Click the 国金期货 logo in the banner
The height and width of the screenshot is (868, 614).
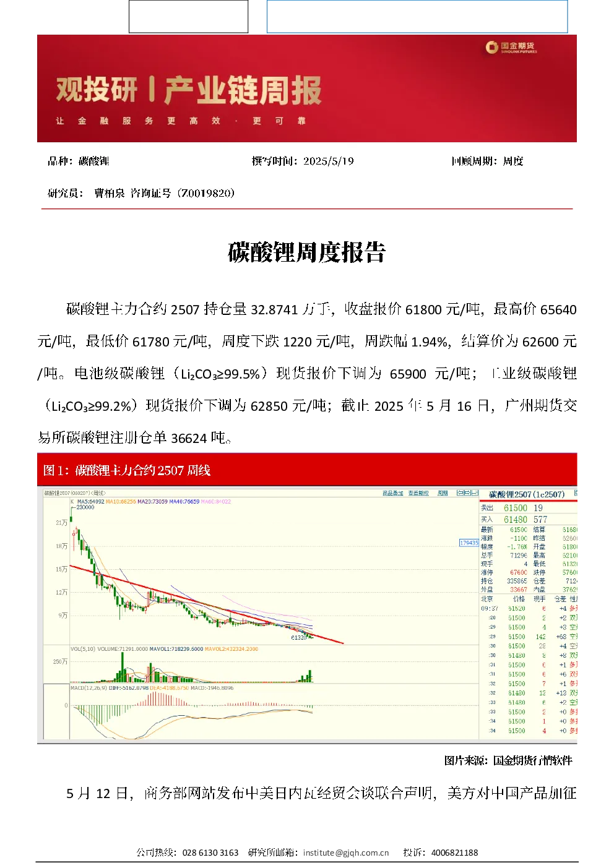click(x=511, y=47)
